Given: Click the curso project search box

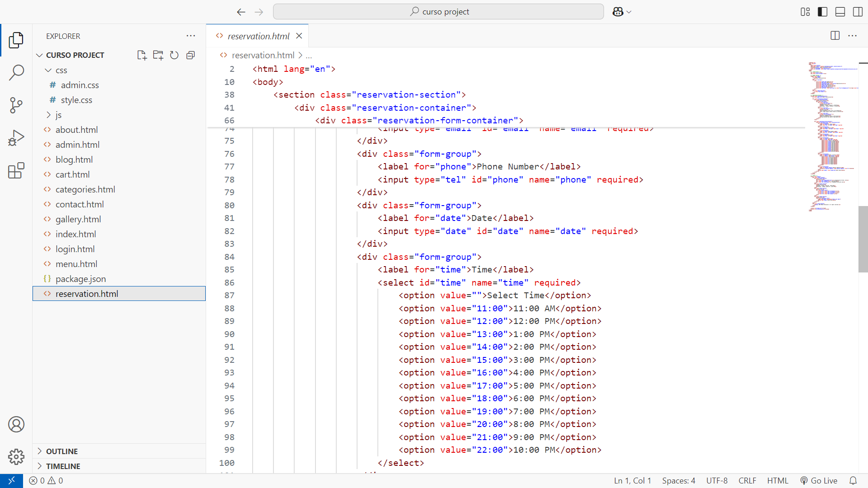Looking at the screenshot, I should click(x=438, y=12).
